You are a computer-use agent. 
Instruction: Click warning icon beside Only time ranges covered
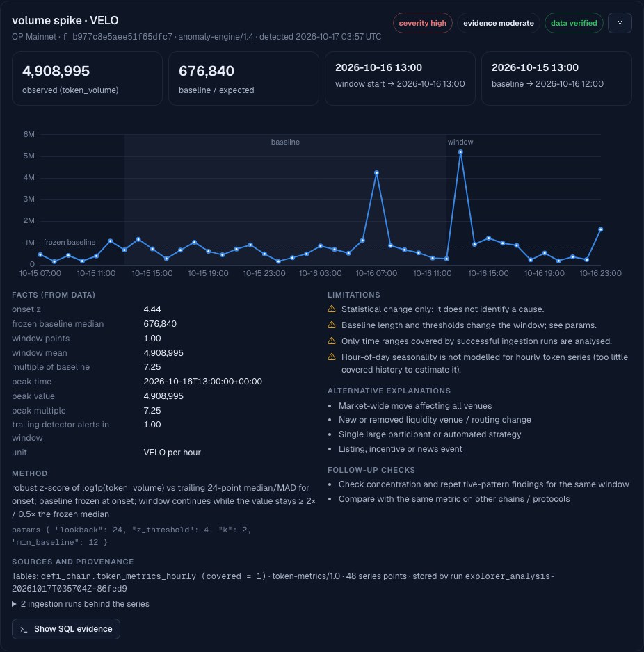pyautogui.click(x=332, y=341)
